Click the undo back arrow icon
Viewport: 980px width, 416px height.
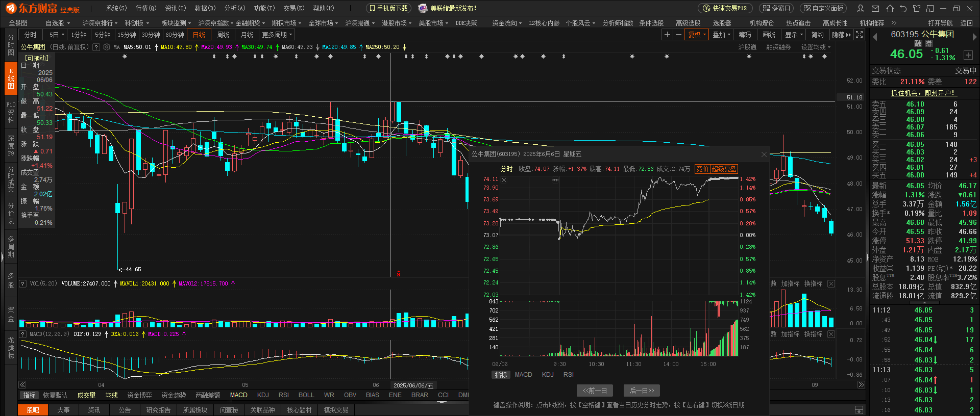pos(903,8)
